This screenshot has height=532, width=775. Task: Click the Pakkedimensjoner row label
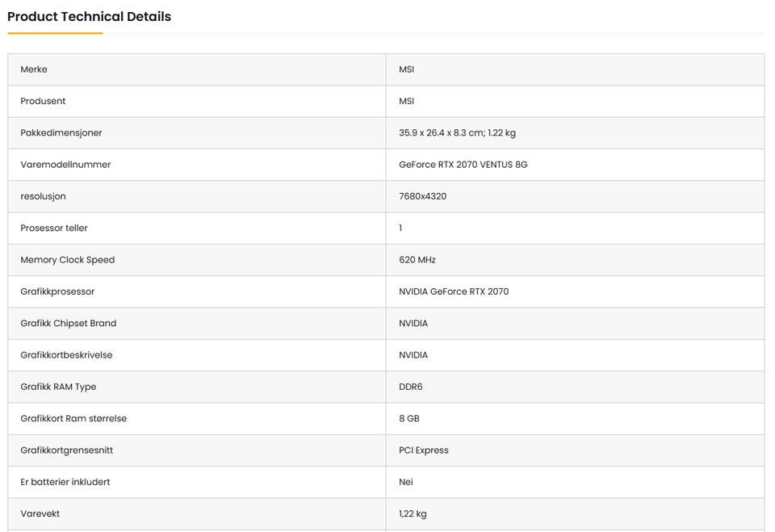[61, 132]
